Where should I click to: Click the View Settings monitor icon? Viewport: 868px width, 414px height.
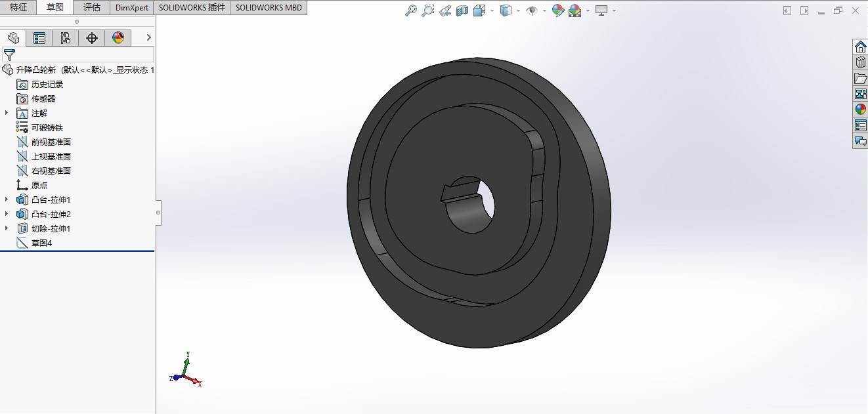[601, 10]
